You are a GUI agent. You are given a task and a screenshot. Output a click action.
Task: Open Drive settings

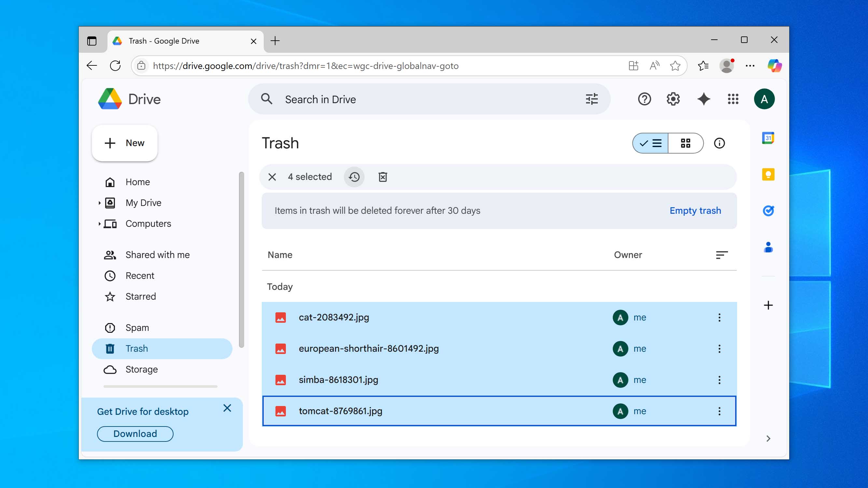click(x=673, y=99)
